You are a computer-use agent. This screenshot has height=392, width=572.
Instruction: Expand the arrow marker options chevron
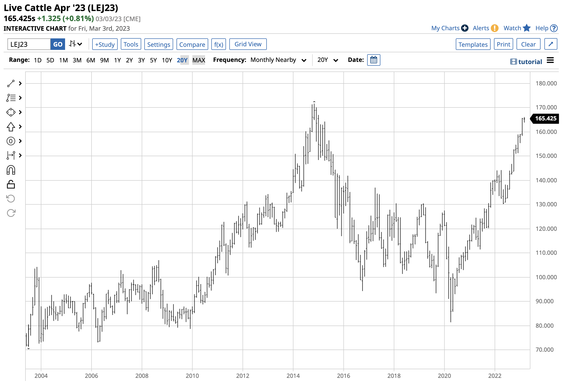[20, 127]
